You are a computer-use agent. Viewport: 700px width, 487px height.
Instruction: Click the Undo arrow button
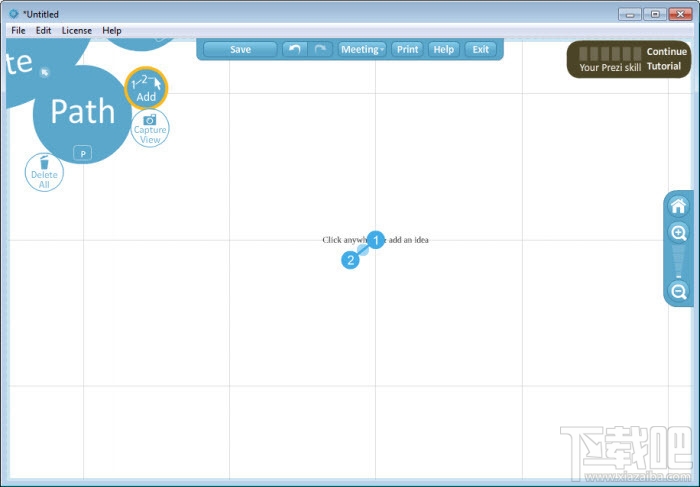(295, 50)
